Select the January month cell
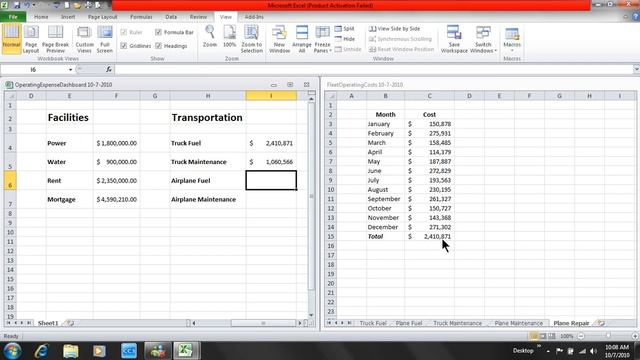 (x=385, y=124)
